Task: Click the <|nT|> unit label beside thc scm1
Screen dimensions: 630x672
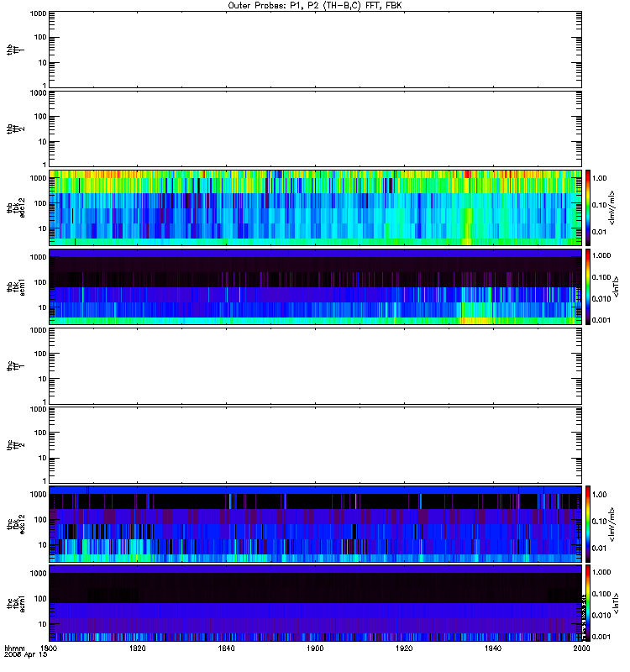Action: 616,603
